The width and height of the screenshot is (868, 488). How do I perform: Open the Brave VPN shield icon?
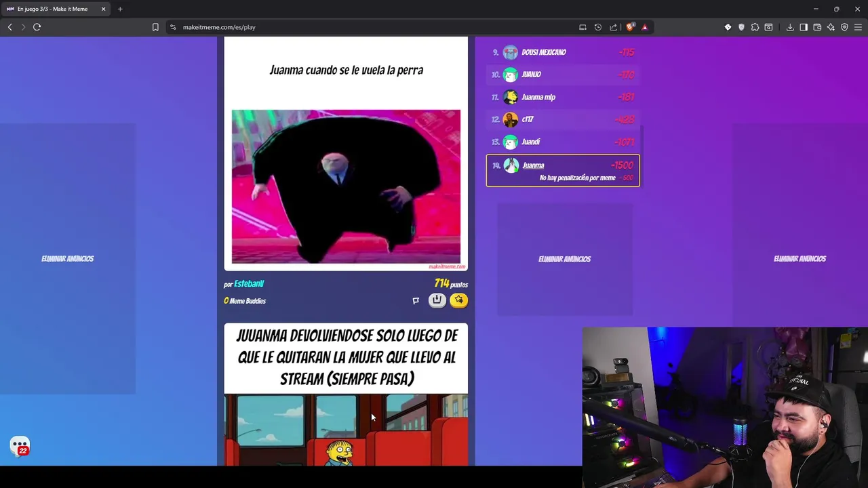[844, 27]
